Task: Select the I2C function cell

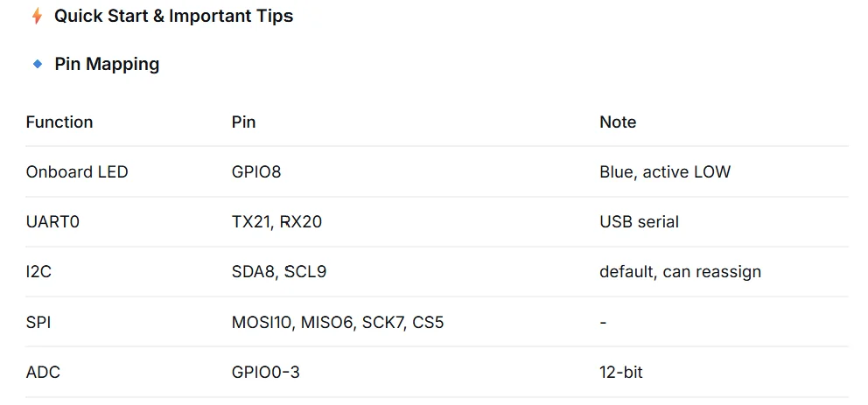Action: click(x=38, y=272)
